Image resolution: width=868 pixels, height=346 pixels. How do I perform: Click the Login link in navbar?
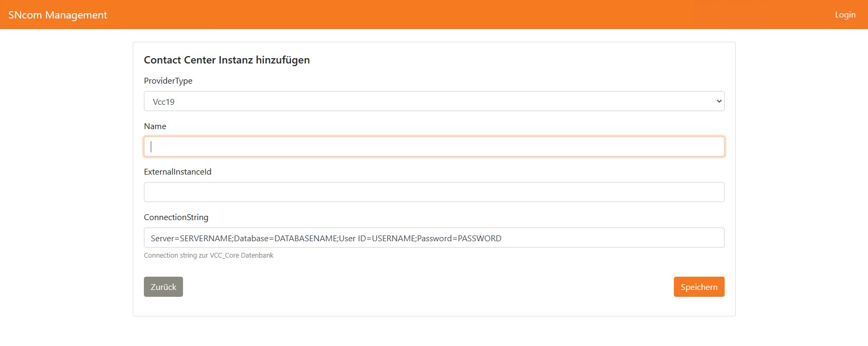tap(845, 15)
